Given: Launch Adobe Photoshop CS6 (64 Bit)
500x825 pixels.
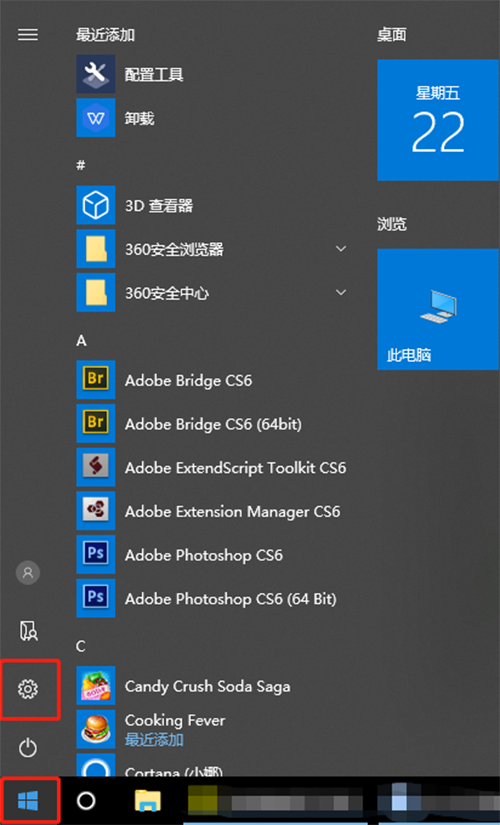Looking at the screenshot, I should [212, 598].
